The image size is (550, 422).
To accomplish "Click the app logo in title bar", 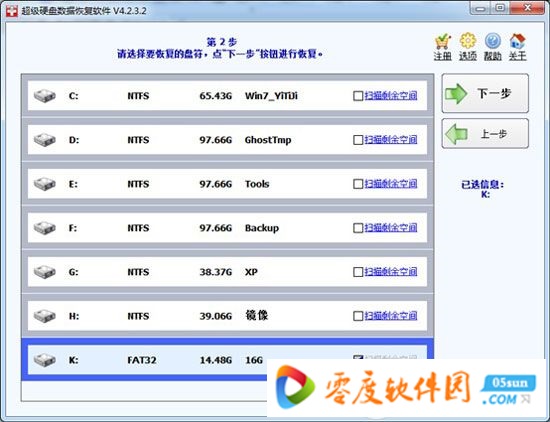I will tap(12, 11).
